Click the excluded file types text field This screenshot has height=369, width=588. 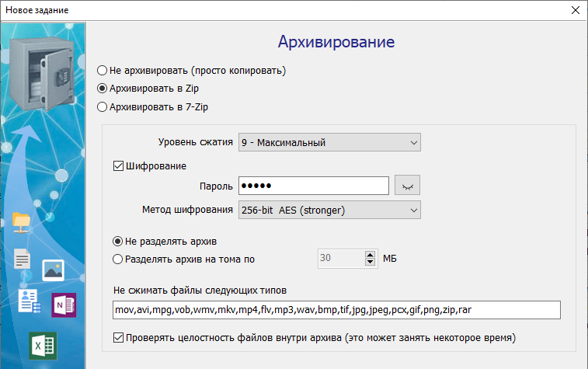point(336,310)
